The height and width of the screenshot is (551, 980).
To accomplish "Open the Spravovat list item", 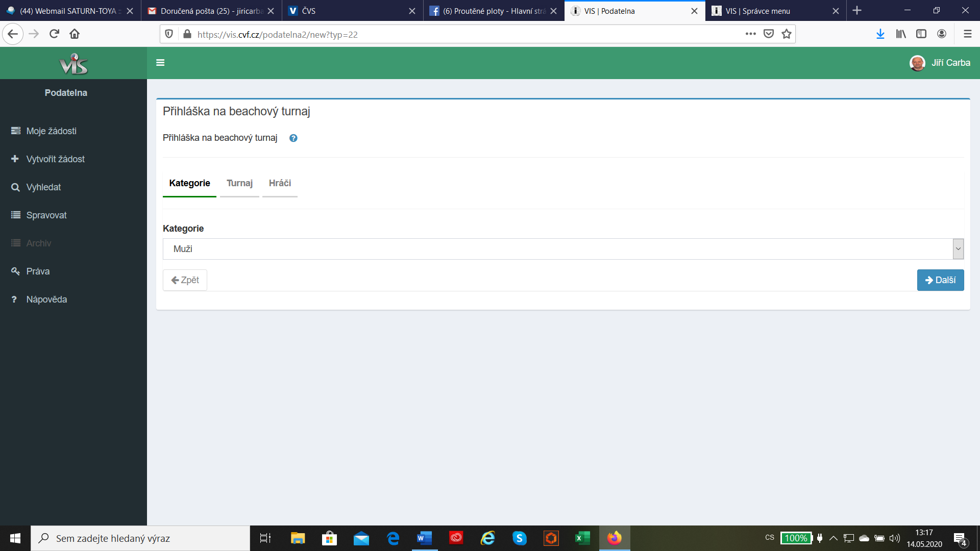I will tap(46, 215).
